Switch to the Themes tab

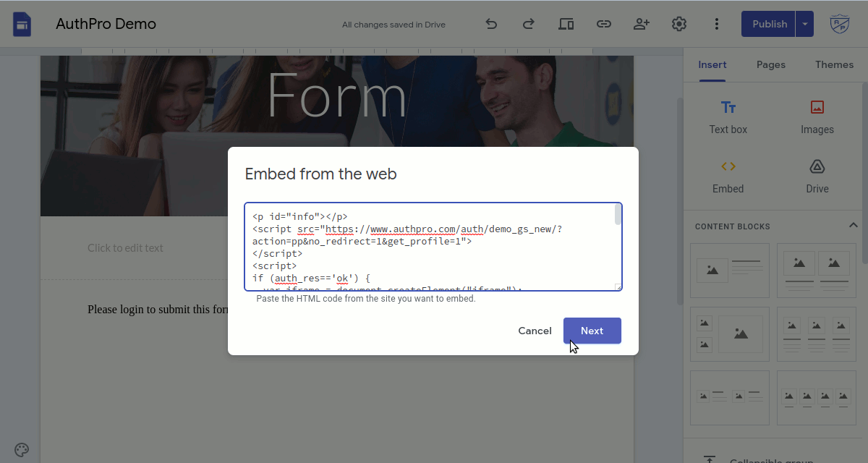point(834,64)
